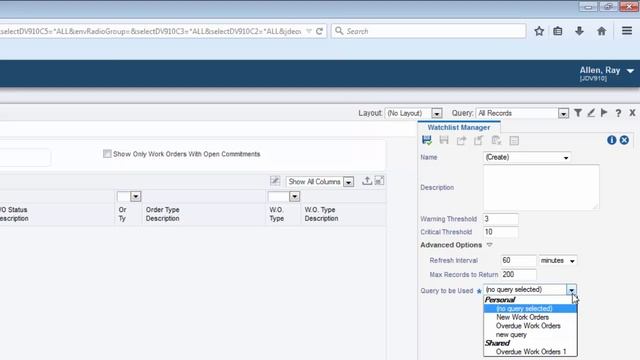Image resolution: width=640 pixels, height=360 pixels.
Task: Click the X close icon in form toolbar
Action: tap(632, 113)
